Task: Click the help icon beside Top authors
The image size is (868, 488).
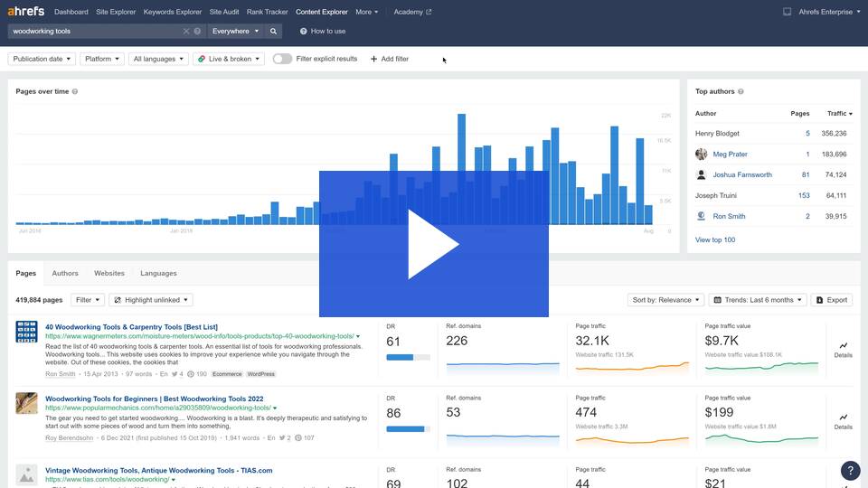Action: (741, 91)
